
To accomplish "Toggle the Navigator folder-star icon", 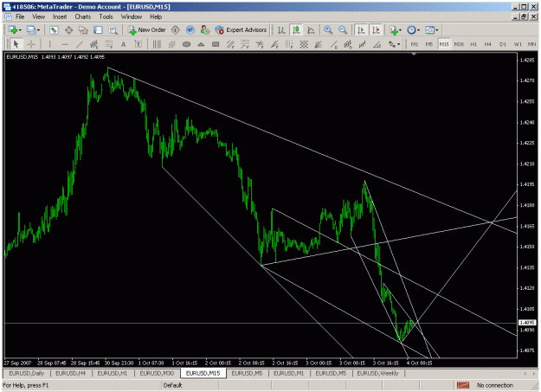I will pos(83,30).
